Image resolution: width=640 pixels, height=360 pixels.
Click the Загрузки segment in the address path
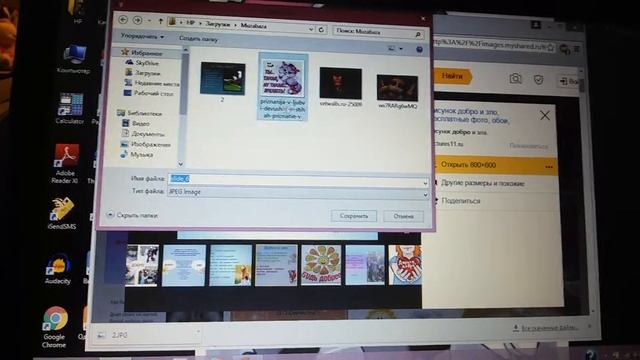pyautogui.click(x=218, y=24)
